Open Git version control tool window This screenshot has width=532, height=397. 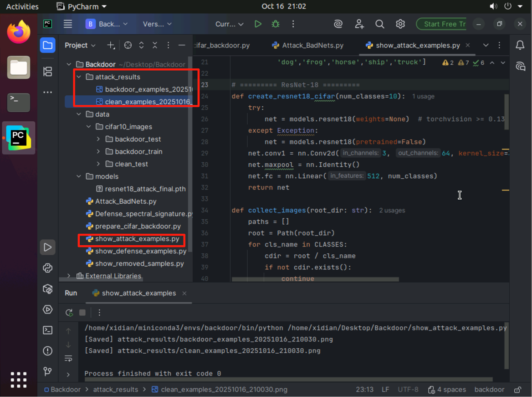(48, 371)
